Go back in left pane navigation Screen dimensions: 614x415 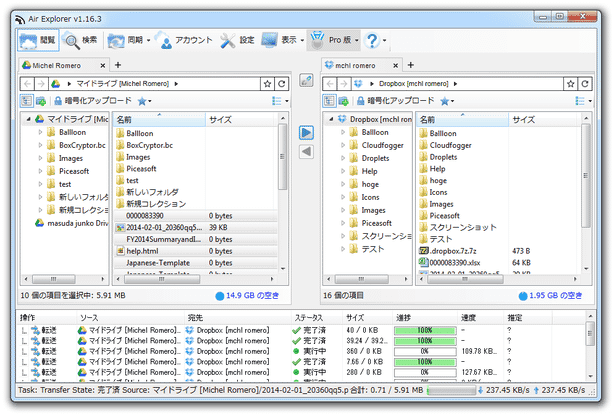tap(27, 83)
